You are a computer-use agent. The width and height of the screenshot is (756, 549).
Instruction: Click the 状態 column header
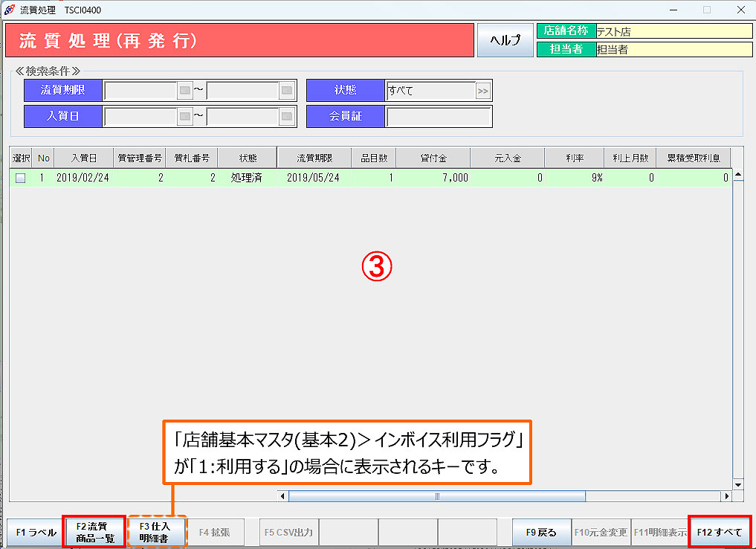(248, 158)
